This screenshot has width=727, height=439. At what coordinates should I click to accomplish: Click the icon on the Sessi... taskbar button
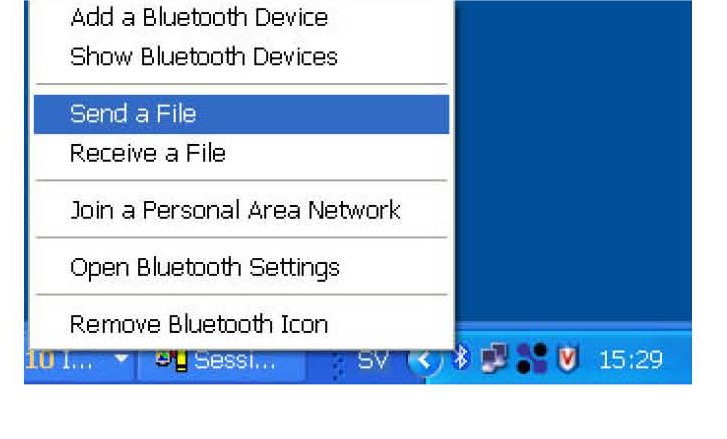[172, 360]
